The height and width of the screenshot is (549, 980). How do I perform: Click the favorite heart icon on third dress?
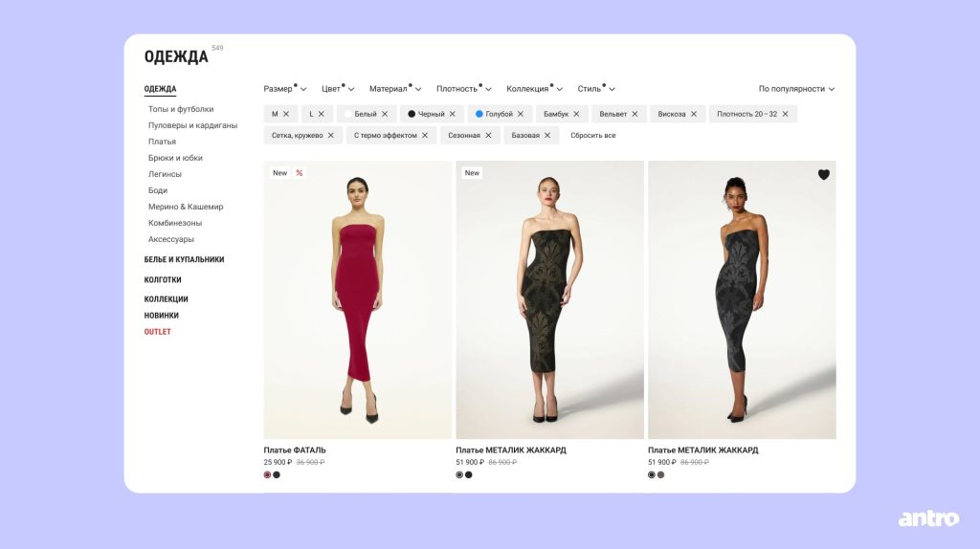823,174
